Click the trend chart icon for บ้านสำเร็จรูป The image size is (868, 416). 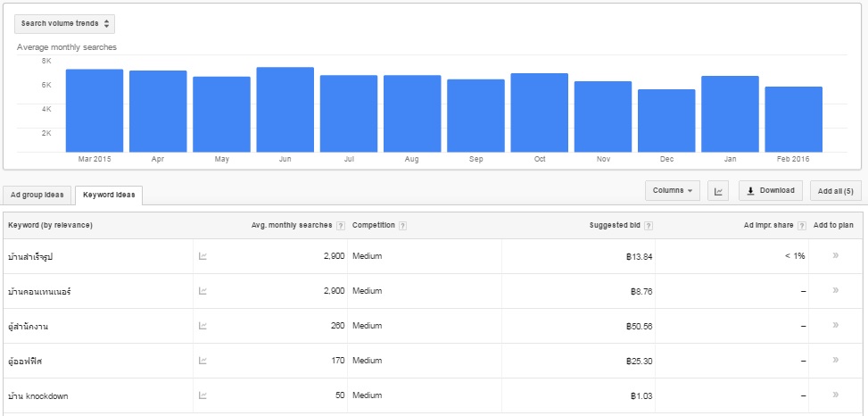203,256
